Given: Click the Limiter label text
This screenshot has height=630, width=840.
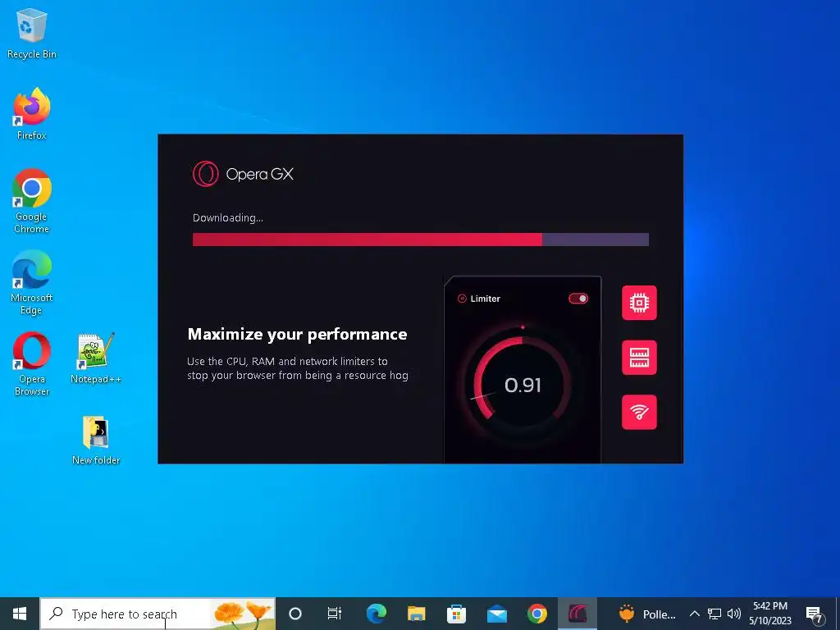Looking at the screenshot, I should click(486, 299).
